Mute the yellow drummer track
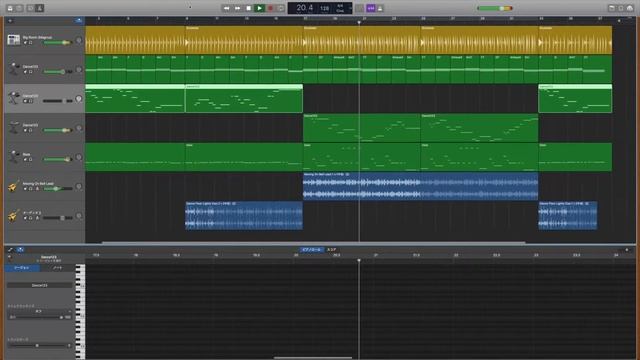640x360 pixels. click(25, 42)
